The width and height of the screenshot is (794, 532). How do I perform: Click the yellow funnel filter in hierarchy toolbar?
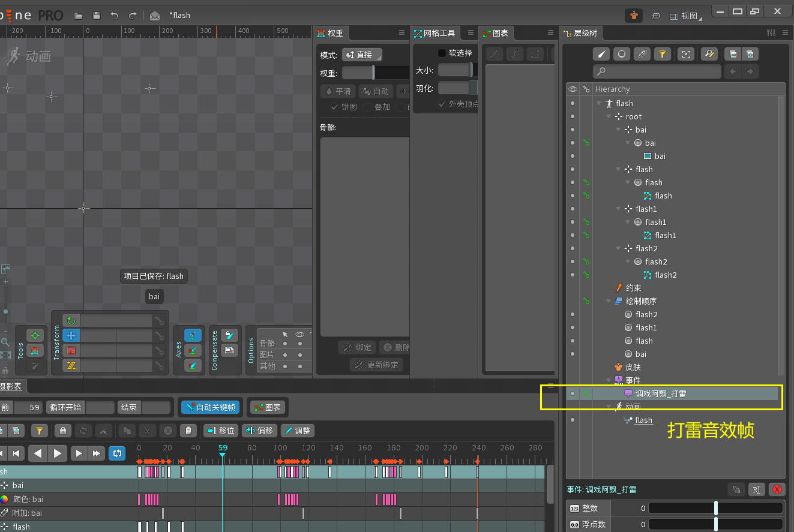662,54
